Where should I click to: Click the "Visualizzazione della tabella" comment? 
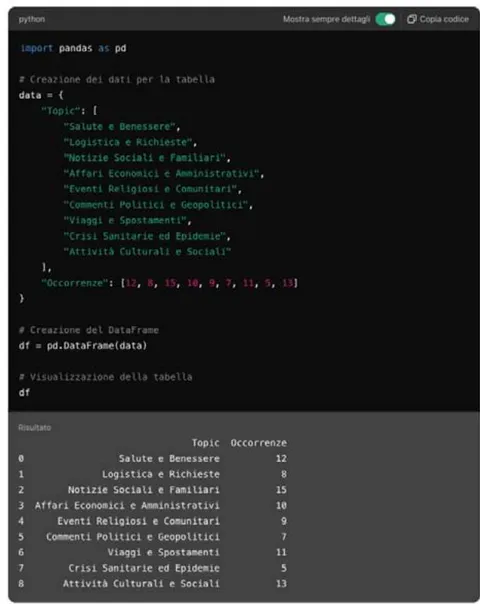click(x=106, y=377)
